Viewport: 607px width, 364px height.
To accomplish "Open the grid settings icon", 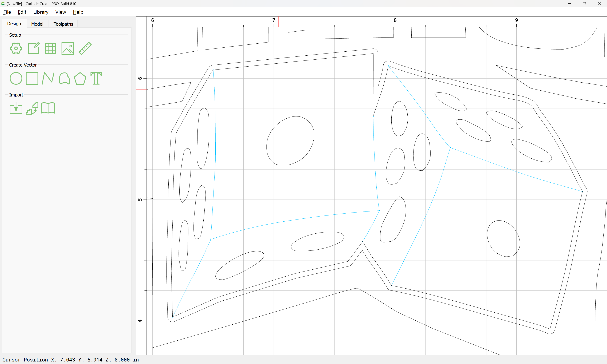I will [51, 48].
